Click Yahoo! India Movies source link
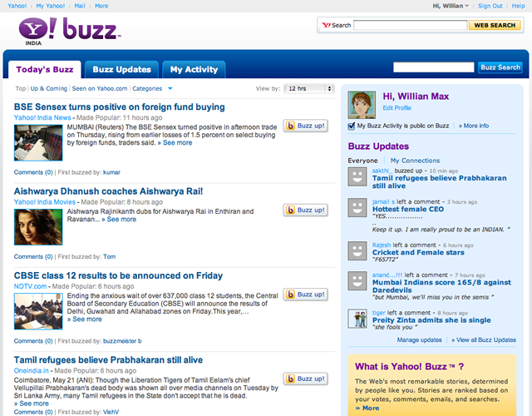The width and height of the screenshot is (532, 416). click(x=45, y=202)
